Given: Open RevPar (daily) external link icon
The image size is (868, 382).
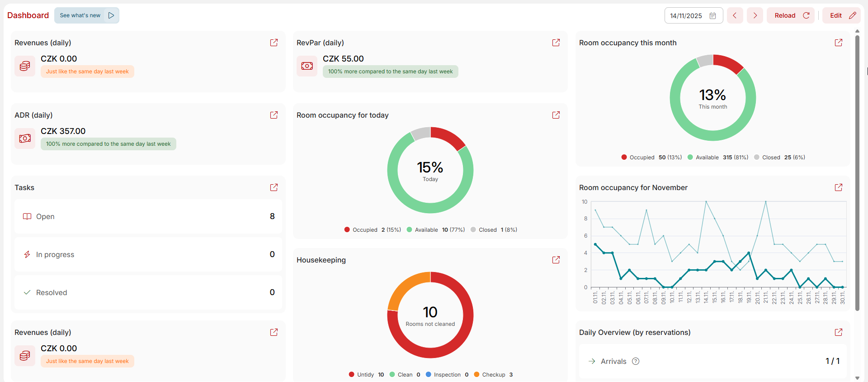Looking at the screenshot, I should [556, 43].
